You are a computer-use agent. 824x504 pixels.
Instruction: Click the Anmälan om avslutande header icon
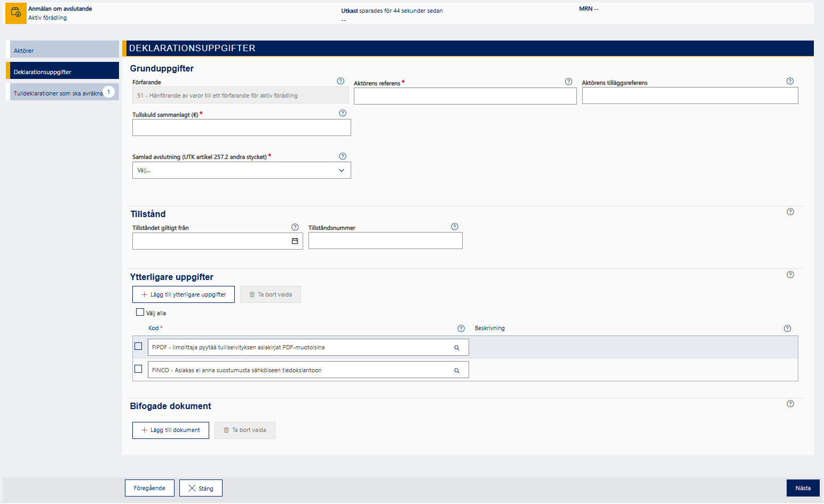(x=16, y=13)
